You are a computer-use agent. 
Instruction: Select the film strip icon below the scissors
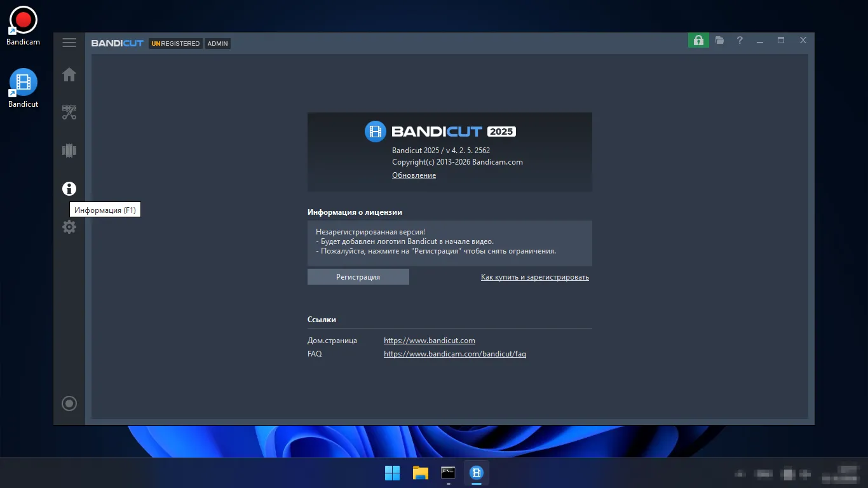click(69, 151)
